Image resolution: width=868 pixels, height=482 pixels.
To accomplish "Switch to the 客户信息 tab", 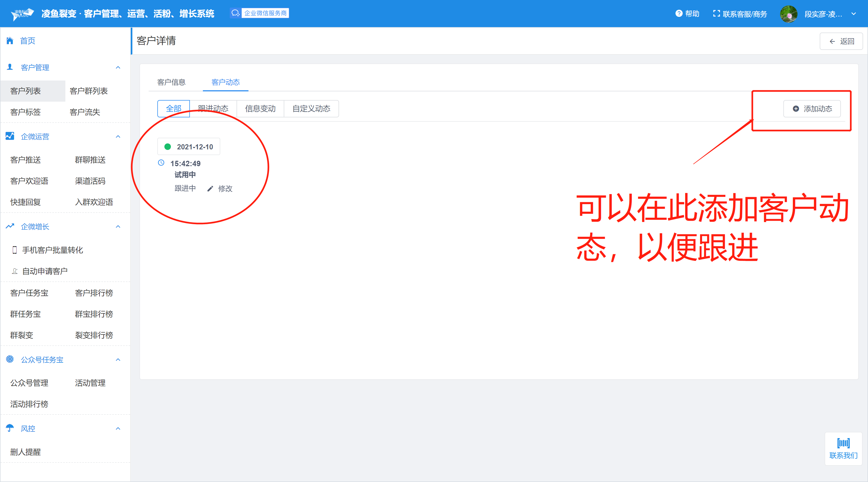I will pyautogui.click(x=171, y=82).
